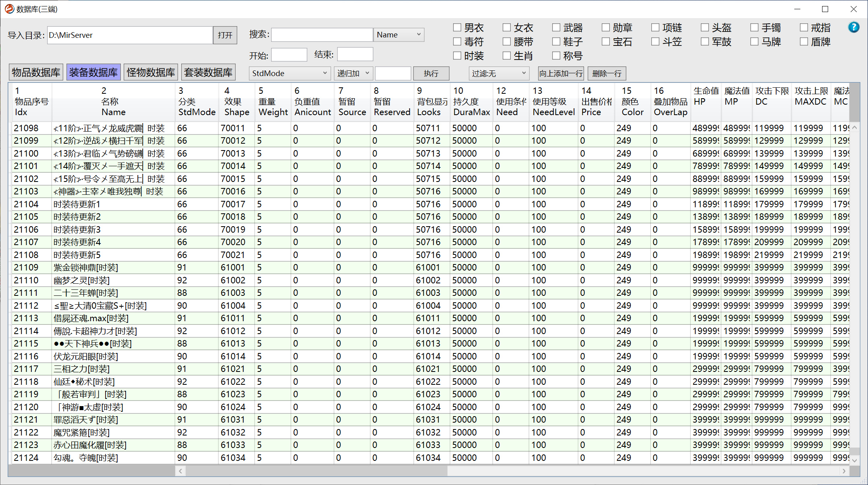Screen dimensions: 868x485
Task: Click the 执行 execute button
Action: (431, 73)
